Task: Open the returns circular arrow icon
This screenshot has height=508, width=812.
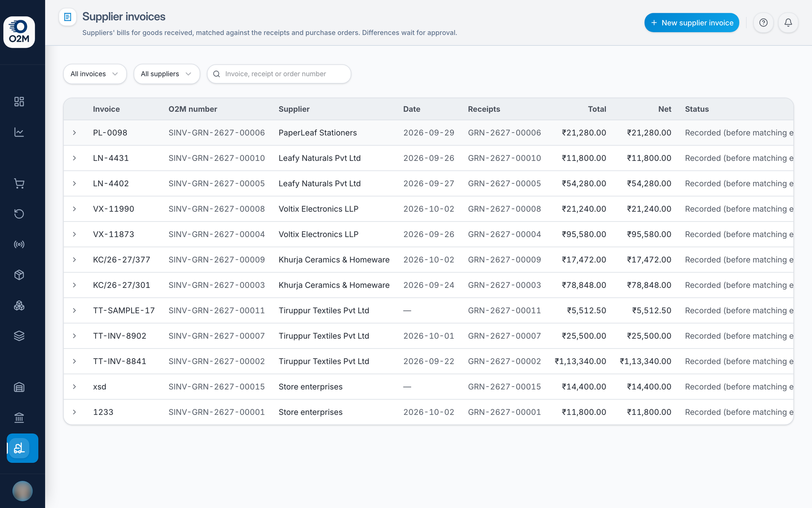Action: click(x=19, y=214)
